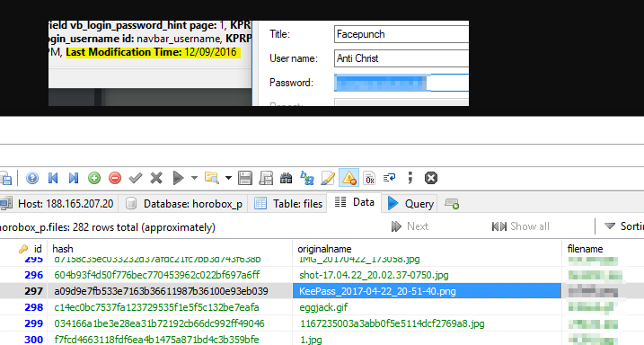The height and width of the screenshot is (345, 644).
Task: Select hash cell c14ec0bc7537fa123729535f1e5f5c132be7eafa
Action: (170, 307)
